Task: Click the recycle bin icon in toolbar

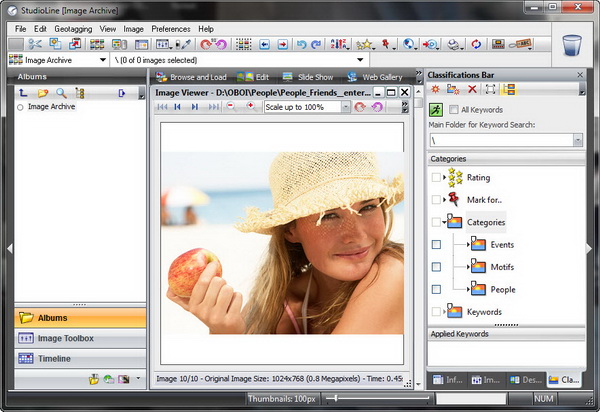Action: (x=571, y=45)
